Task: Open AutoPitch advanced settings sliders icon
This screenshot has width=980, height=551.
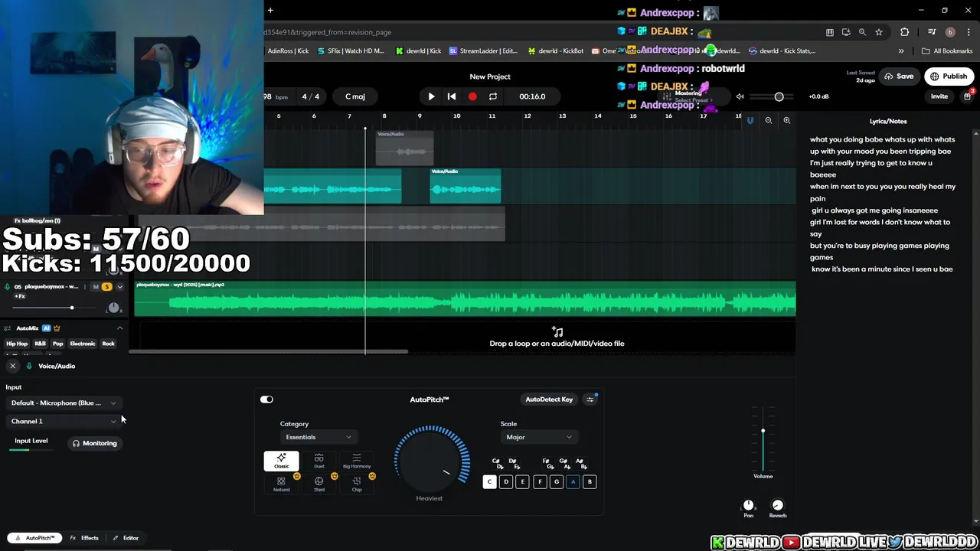Action: (x=590, y=399)
